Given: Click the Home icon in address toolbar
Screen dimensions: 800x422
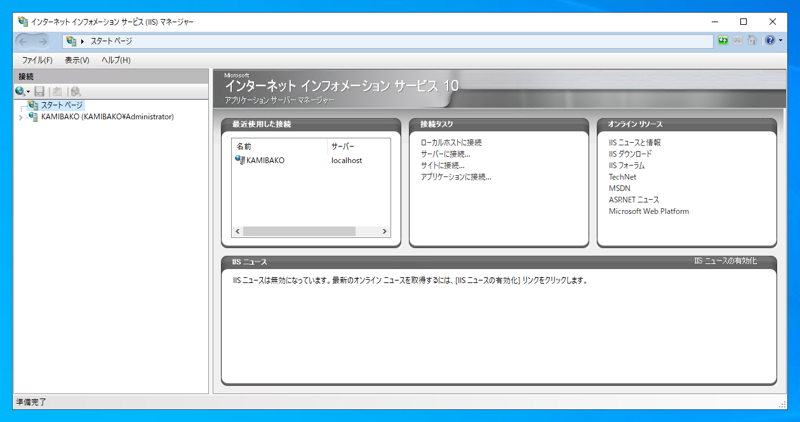Looking at the screenshot, I should pyautogui.click(x=752, y=40).
